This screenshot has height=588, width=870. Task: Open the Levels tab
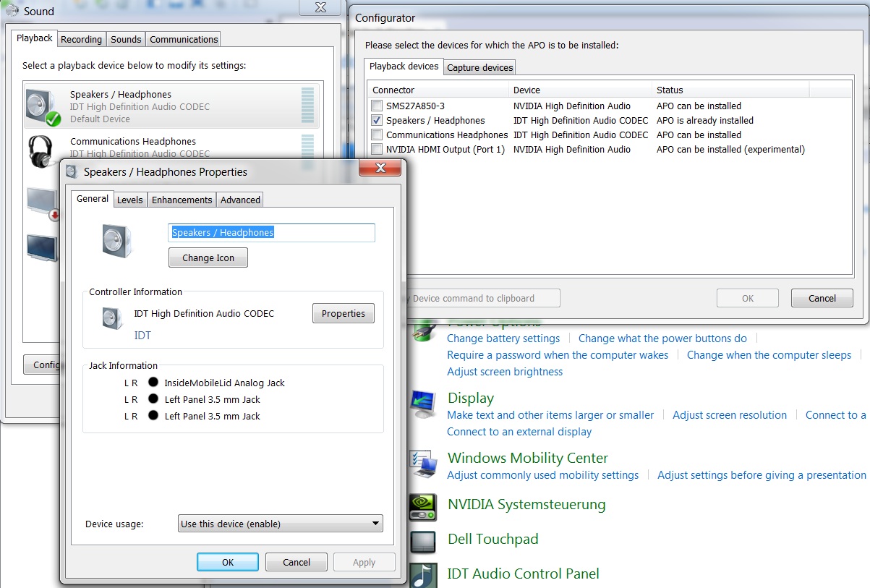click(x=130, y=200)
